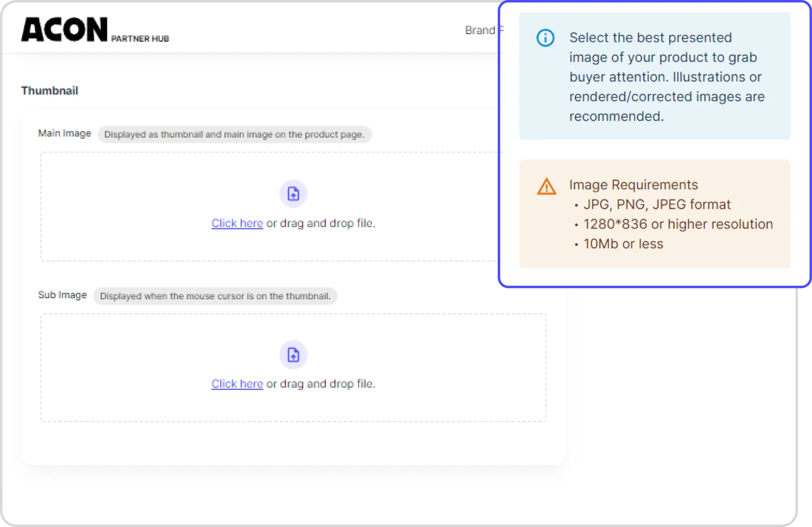This screenshot has width=812, height=527.
Task: Click the upload file icon under Sub Image
Action: pos(293,354)
